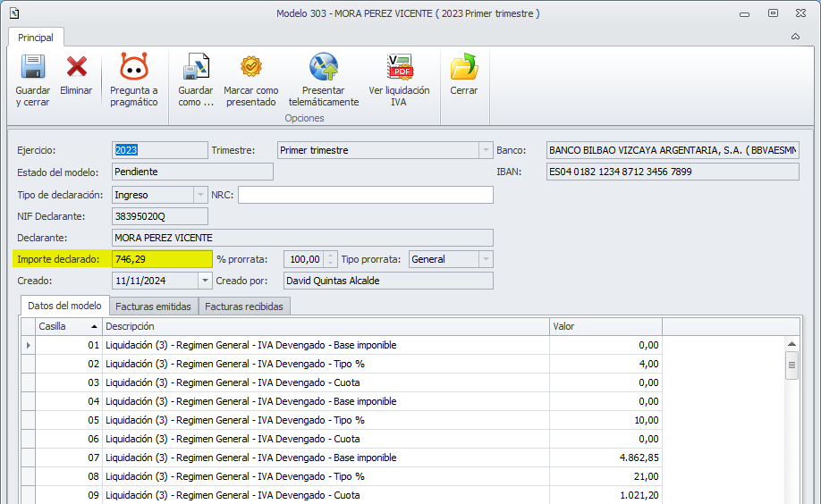Click the grid's vertical scrollbar thumb
This screenshot has height=504, width=821.
[791, 365]
